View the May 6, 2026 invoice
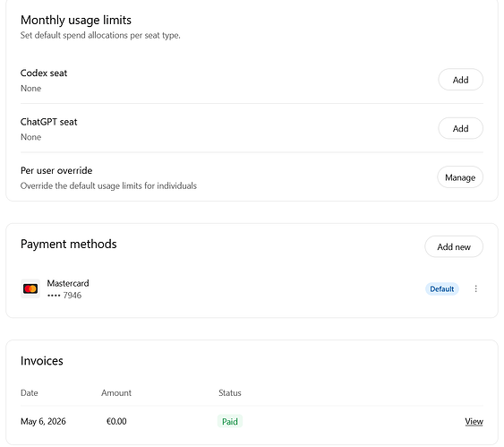The image size is (504, 447). pyautogui.click(x=474, y=421)
